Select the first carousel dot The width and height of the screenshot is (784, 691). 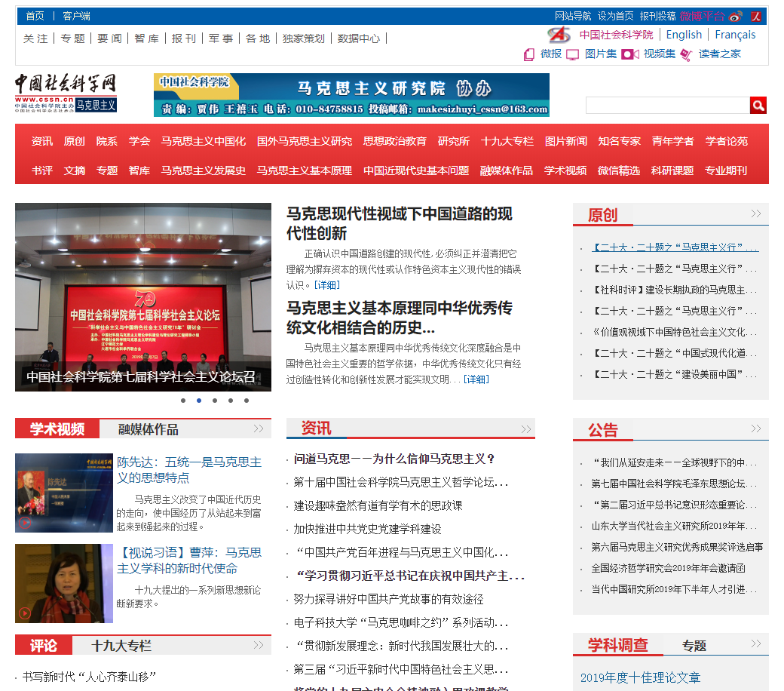tap(183, 401)
